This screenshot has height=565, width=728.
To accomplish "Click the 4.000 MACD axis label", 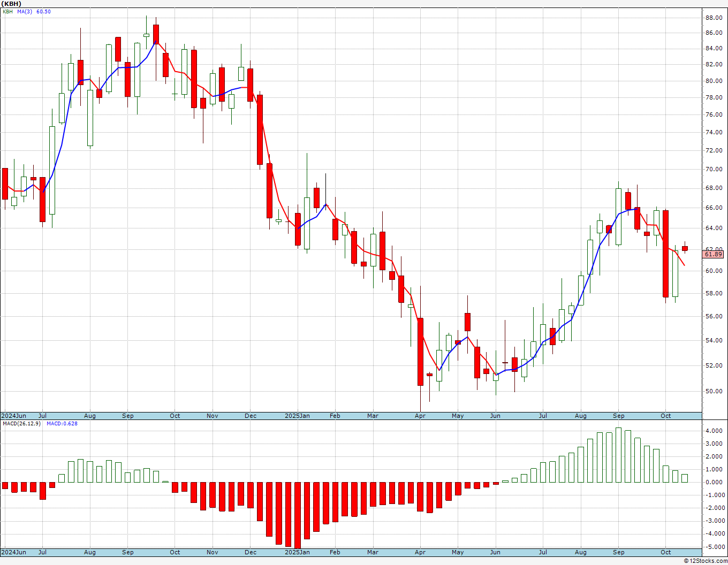I will pos(715,431).
